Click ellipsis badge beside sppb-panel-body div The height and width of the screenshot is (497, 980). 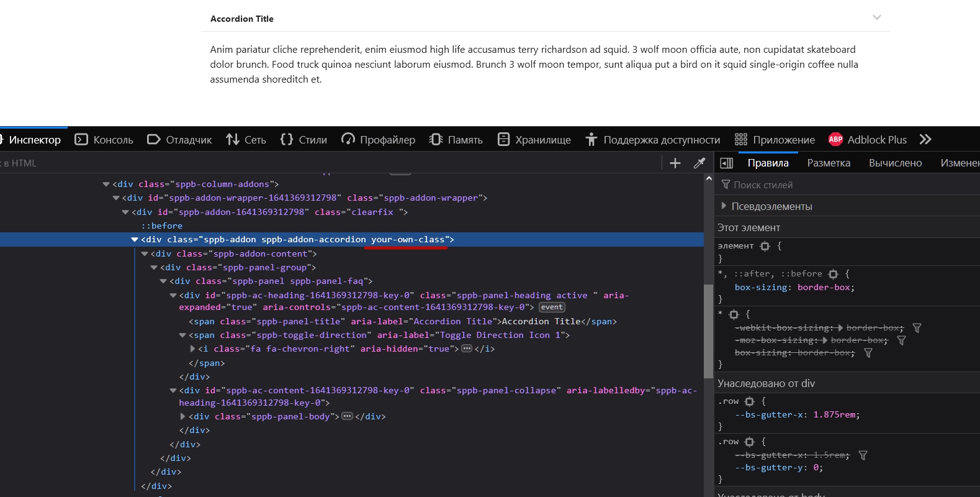pos(348,416)
